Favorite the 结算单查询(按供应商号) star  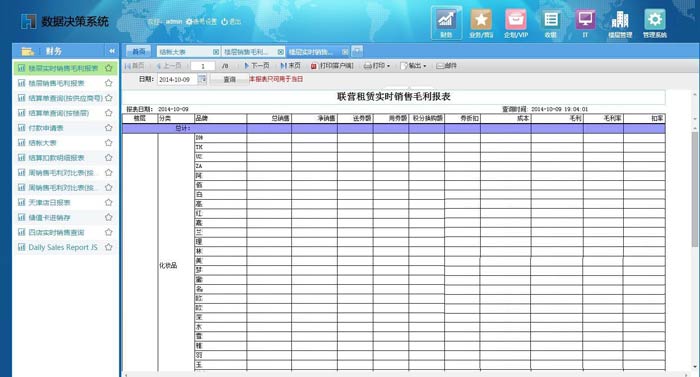pyautogui.click(x=108, y=98)
